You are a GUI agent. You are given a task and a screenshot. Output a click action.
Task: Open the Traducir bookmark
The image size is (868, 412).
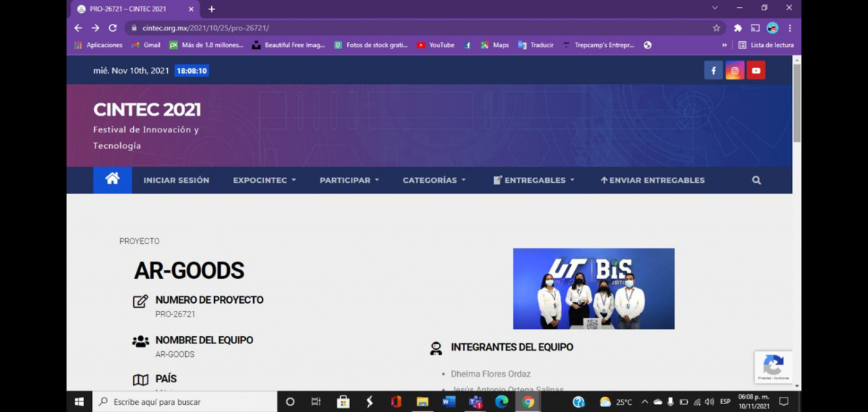click(536, 45)
